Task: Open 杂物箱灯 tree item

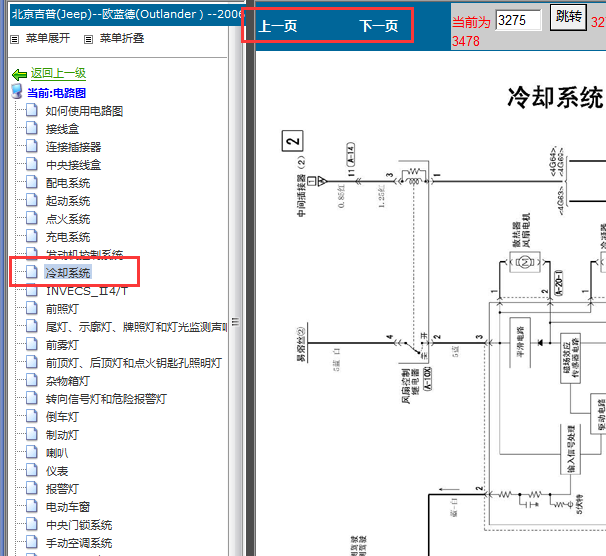Action: (x=68, y=381)
